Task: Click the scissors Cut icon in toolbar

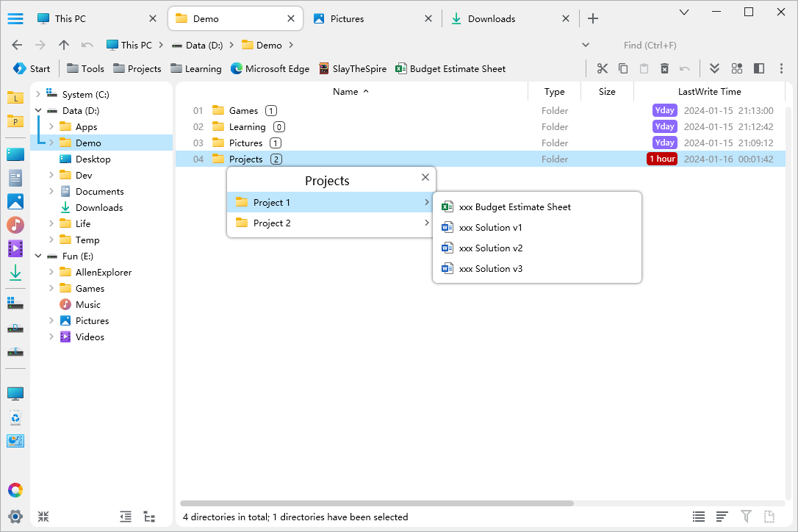Action: (603, 68)
